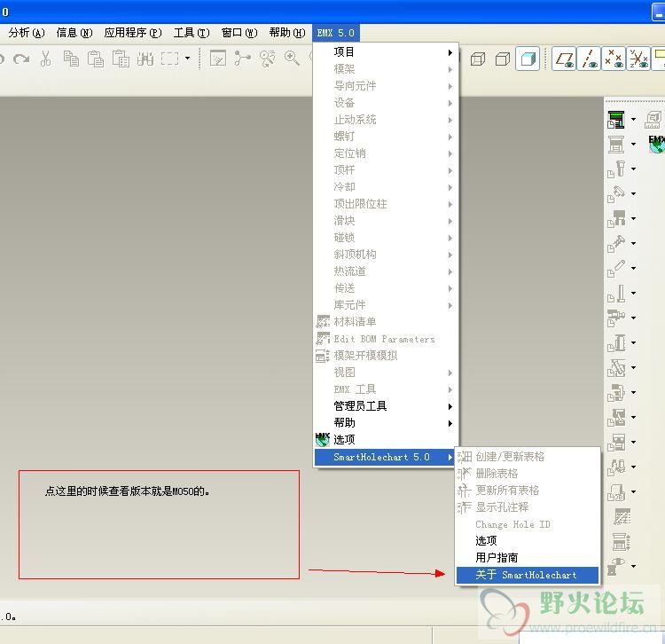This screenshot has width=665, height=644.
Task: Select hidden line display icon
Action: click(x=478, y=59)
